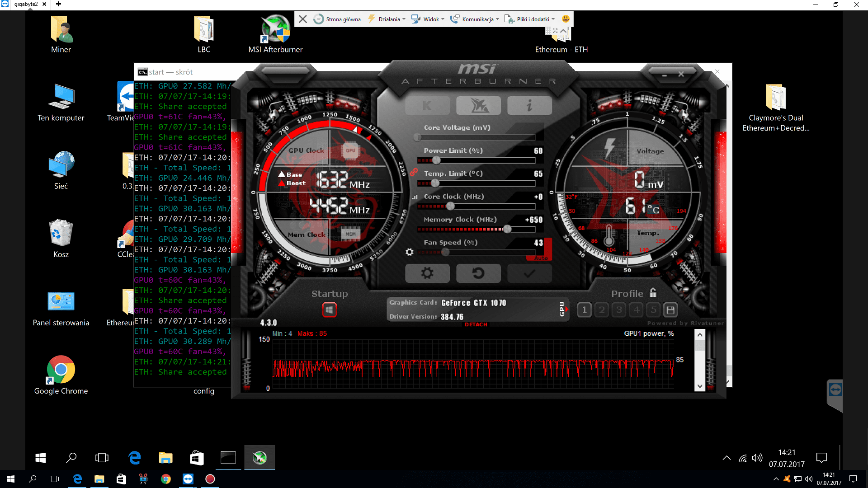Minimize the Afterburner window
This screenshot has width=868, height=488.
665,75
